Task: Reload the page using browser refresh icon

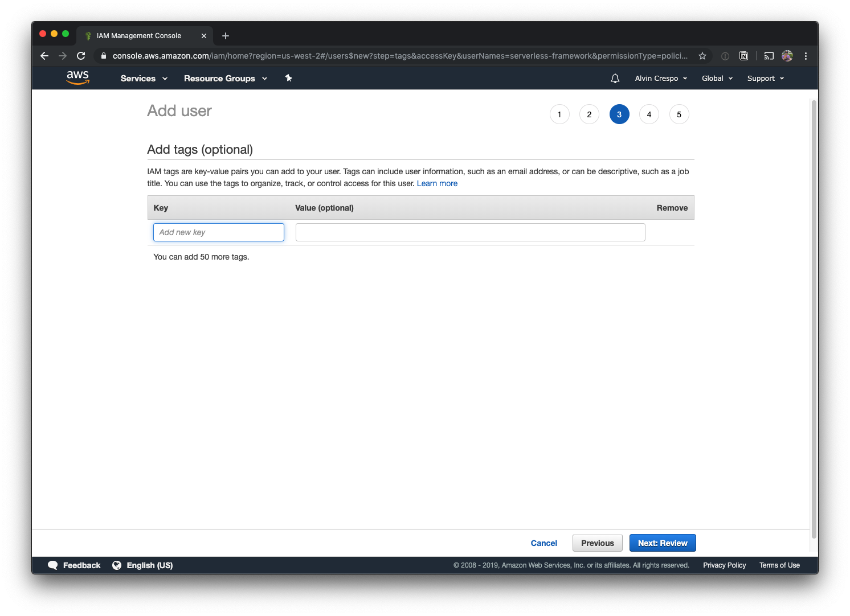Action: pyautogui.click(x=81, y=56)
